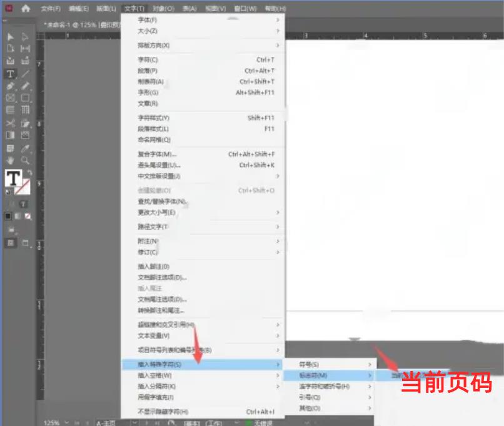504x426 pixels.
Task: Select the Hand tool
Action: (11, 160)
